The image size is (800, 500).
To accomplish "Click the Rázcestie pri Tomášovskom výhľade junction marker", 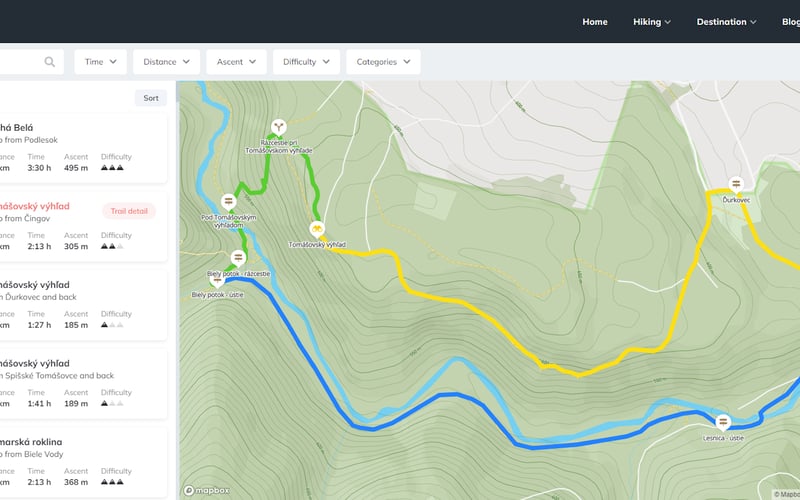I will click(x=279, y=127).
